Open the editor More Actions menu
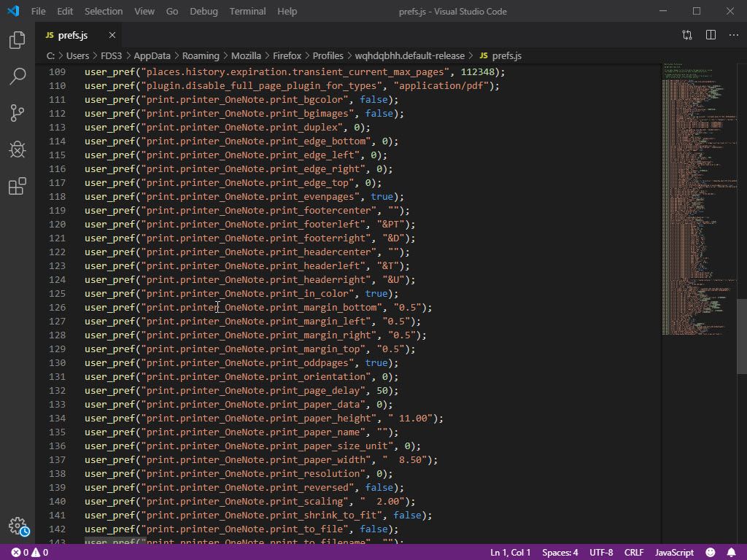747x560 pixels. (732, 35)
